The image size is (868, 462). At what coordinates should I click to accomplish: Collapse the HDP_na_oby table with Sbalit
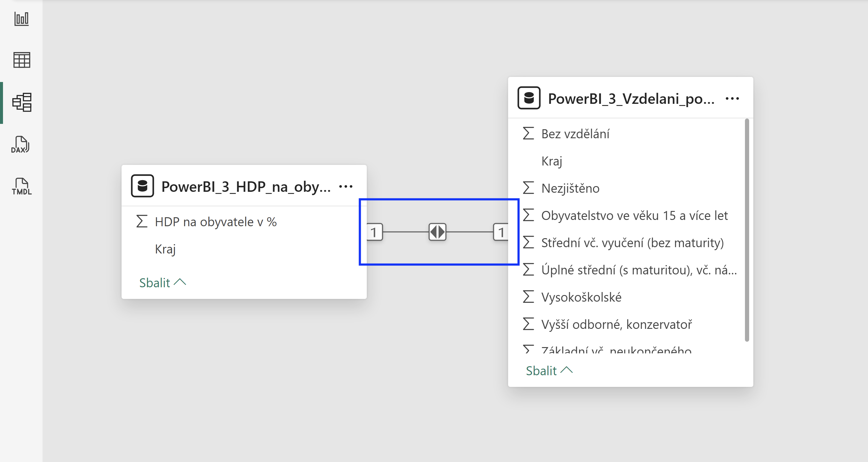click(163, 282)
